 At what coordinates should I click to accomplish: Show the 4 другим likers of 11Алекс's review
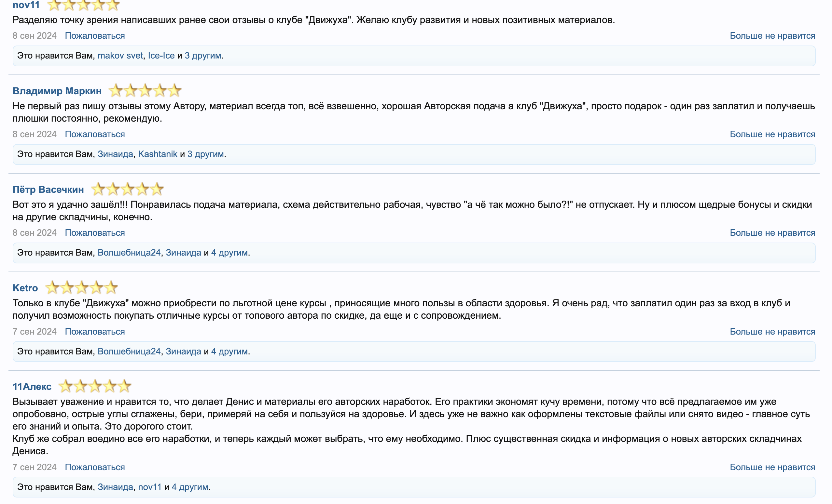[x=190, y=487]
